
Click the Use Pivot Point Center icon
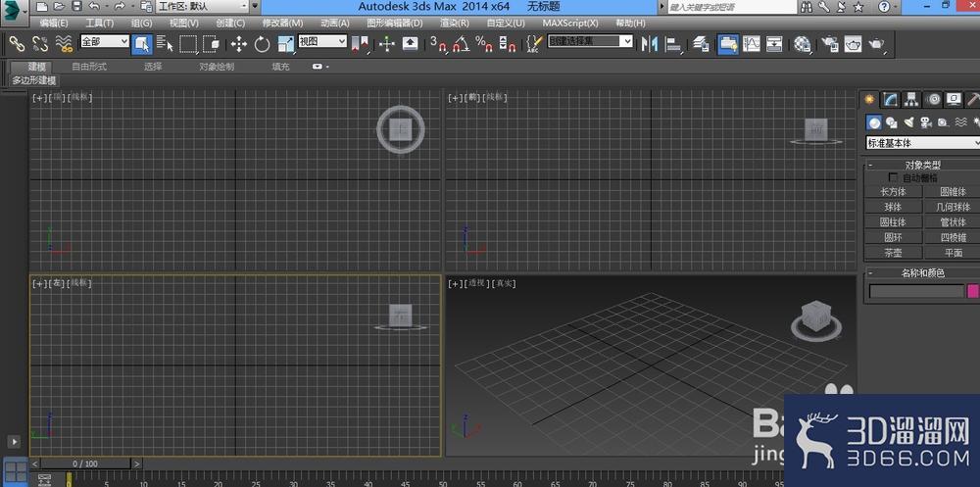360,44
